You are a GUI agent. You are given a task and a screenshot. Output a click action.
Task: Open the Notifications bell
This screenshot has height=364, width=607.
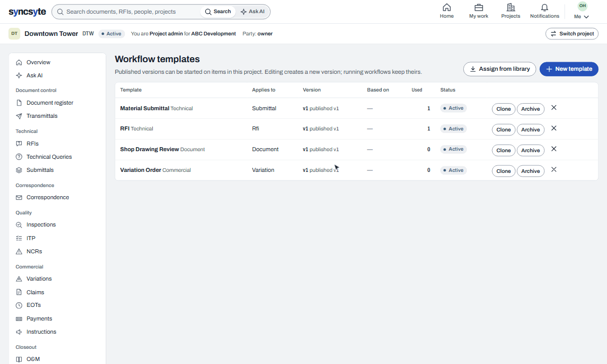(x=544, y=8)
